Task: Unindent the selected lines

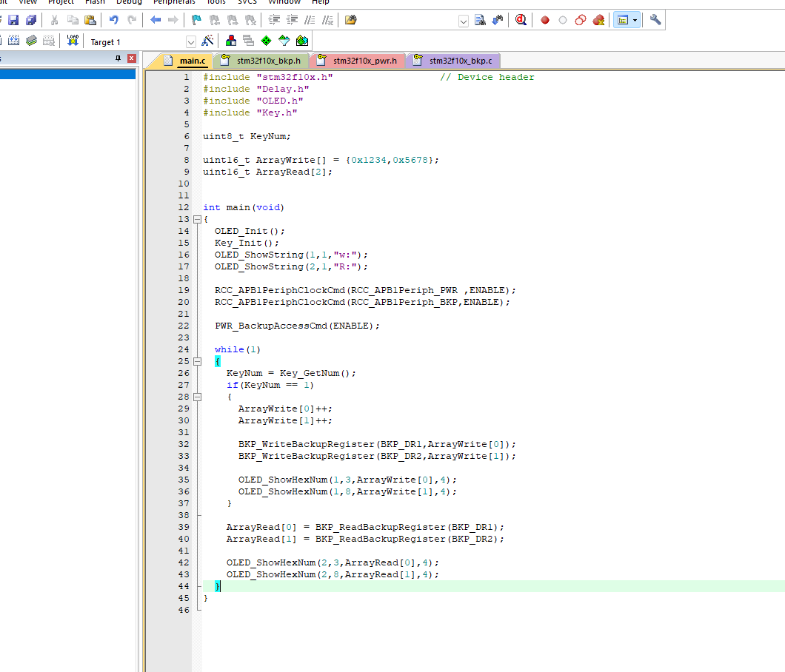Action: pos(292,20)
